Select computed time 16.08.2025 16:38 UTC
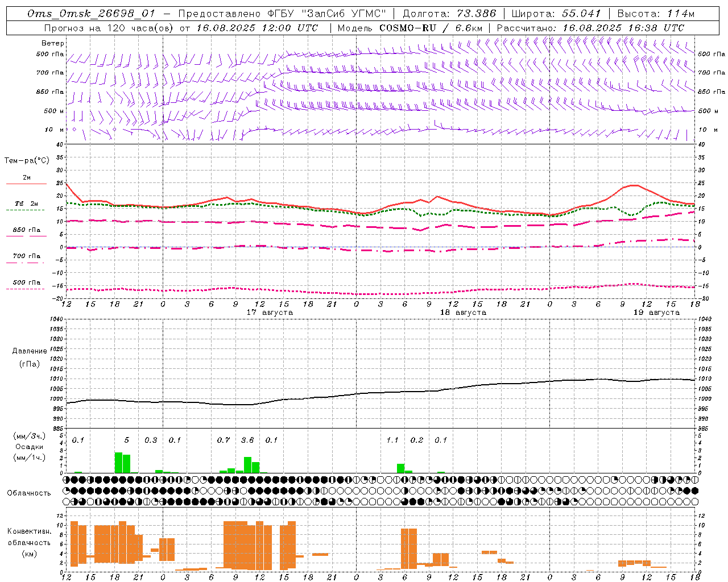The height and width of the screenshot is (582, 728). click(623, 28)
